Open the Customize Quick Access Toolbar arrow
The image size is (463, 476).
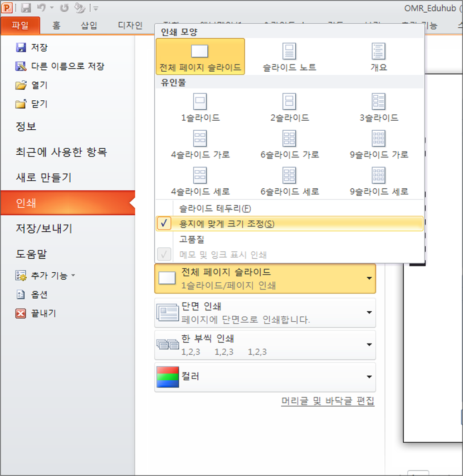point(95,9)
